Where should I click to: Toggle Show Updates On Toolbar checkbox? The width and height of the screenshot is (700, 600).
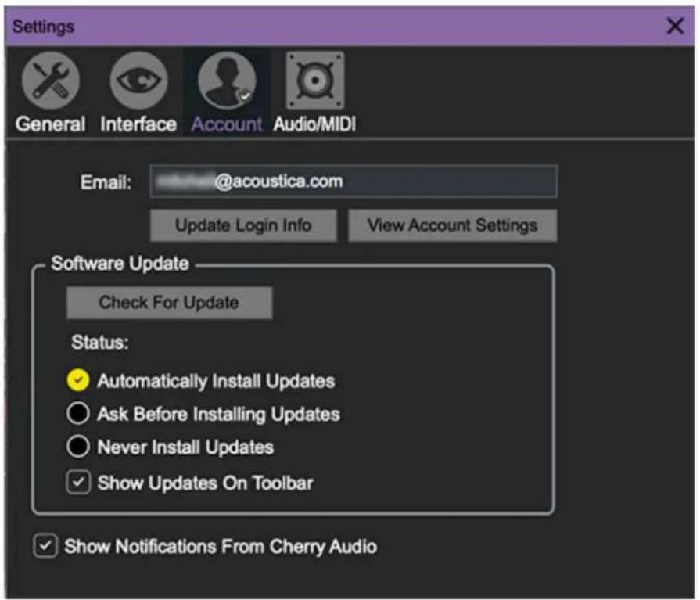click(x=78, y=482)
